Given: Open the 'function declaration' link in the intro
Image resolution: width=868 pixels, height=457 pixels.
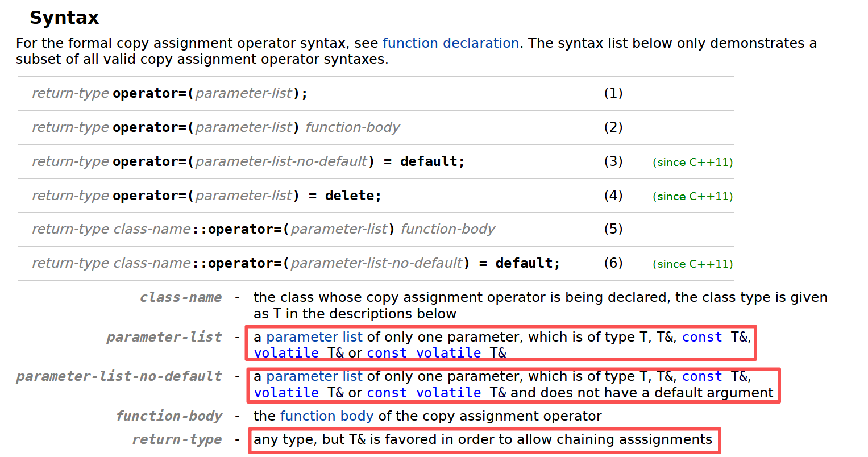Looking at the screenshot, I should coord(450,43).
